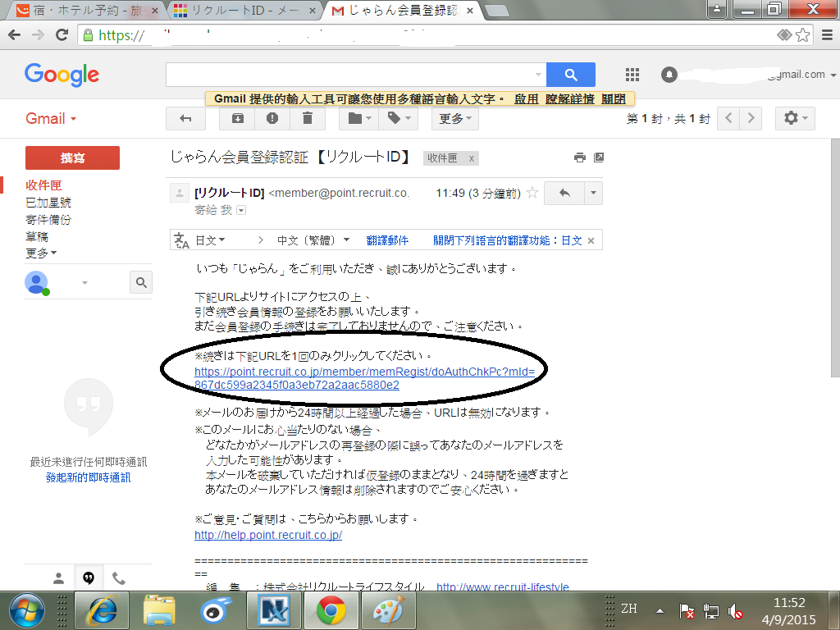Report email as spam
Image resolution: width=840 pixels, height=630 pixels.
272,118
